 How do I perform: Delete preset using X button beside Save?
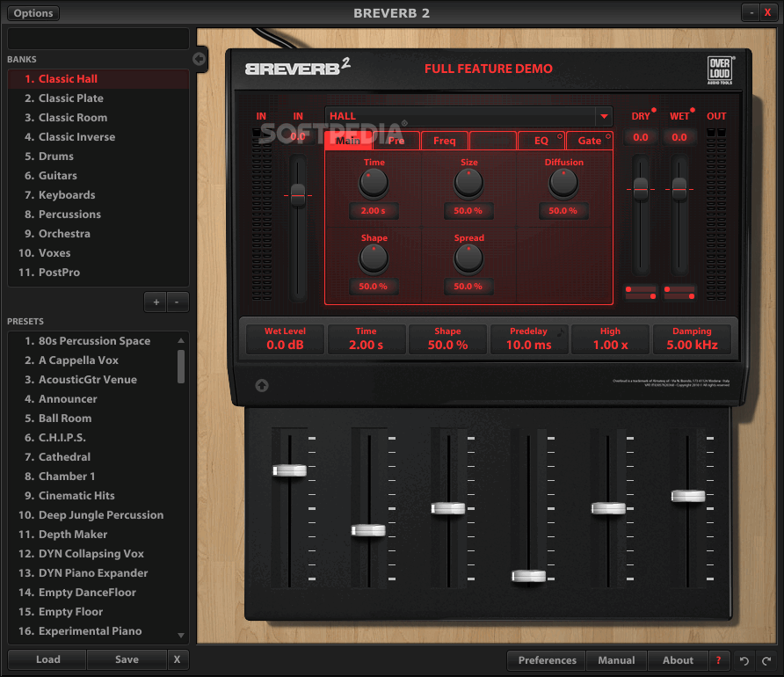pos(177,659)
